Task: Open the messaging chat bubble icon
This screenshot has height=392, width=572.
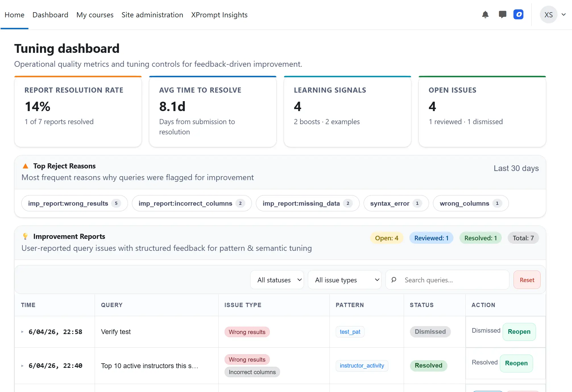Action: [502, 14]
